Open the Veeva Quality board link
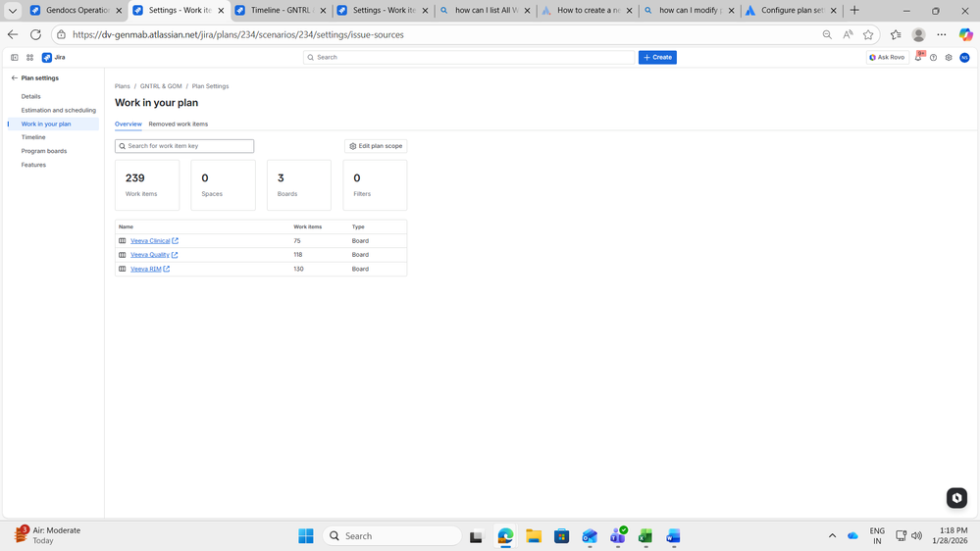 pos(150,255)
